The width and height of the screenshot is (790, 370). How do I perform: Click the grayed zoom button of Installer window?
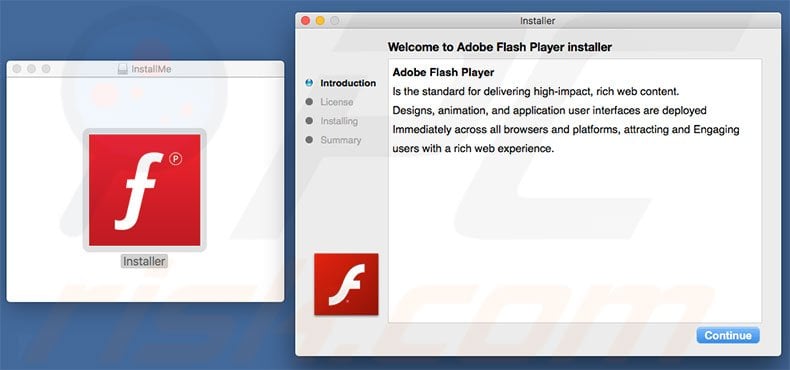tap(335, 21)
